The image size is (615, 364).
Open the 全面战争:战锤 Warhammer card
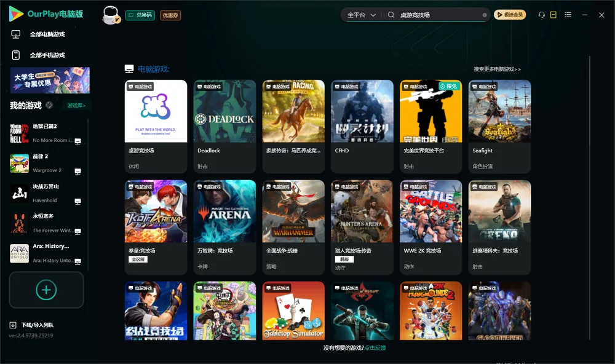point(293,227)
